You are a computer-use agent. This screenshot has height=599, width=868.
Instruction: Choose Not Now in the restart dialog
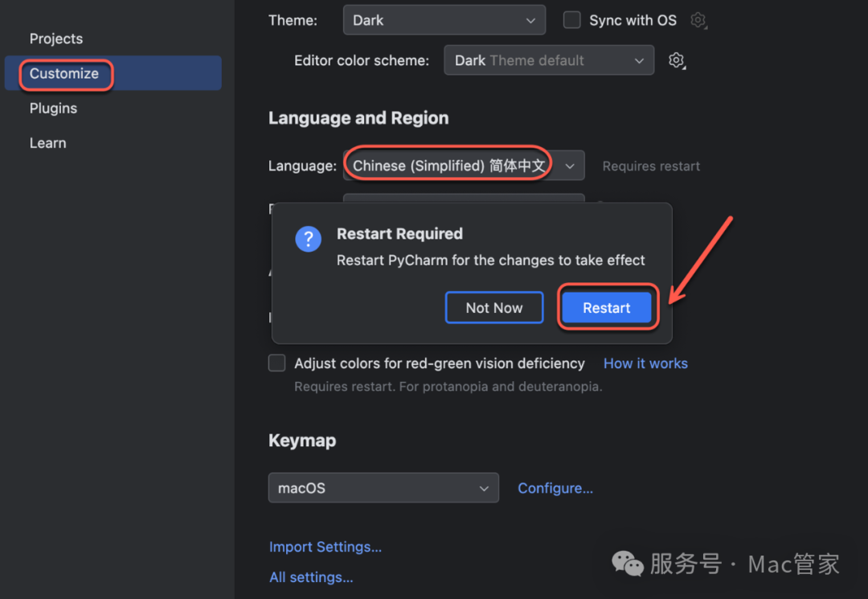point(494,308)
